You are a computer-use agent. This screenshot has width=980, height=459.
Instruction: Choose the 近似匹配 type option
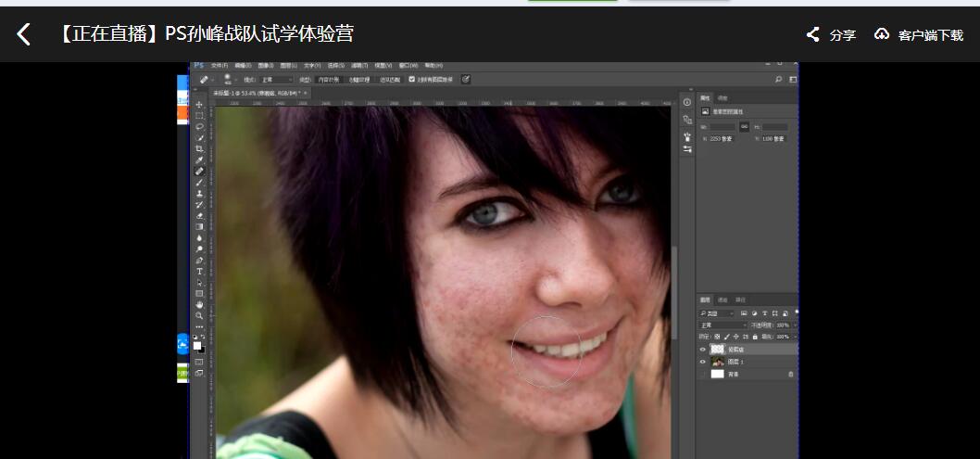click(390, 80)
